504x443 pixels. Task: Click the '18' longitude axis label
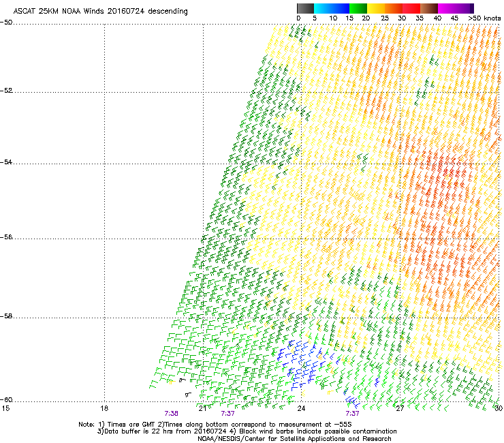point(104,408)
